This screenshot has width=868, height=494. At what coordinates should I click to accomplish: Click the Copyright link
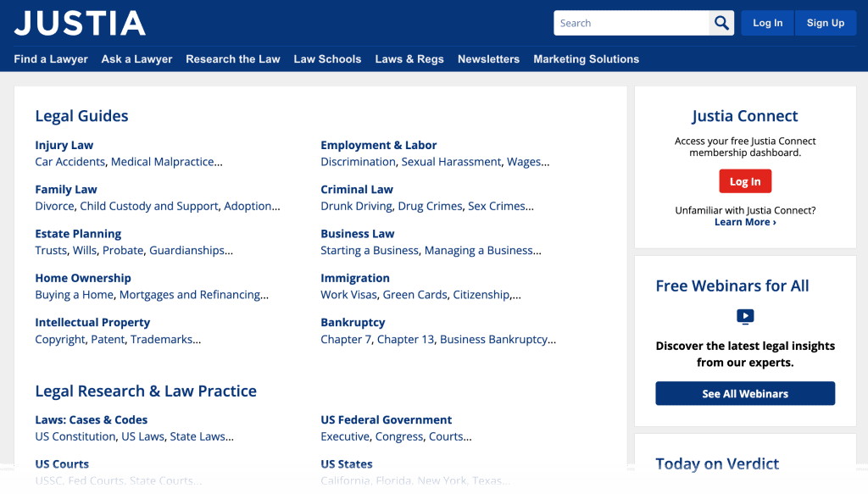click(60, 339)
